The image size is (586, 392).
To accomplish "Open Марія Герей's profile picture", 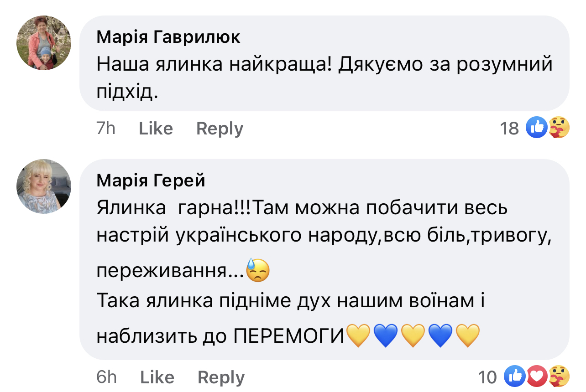I will [44, 186].
